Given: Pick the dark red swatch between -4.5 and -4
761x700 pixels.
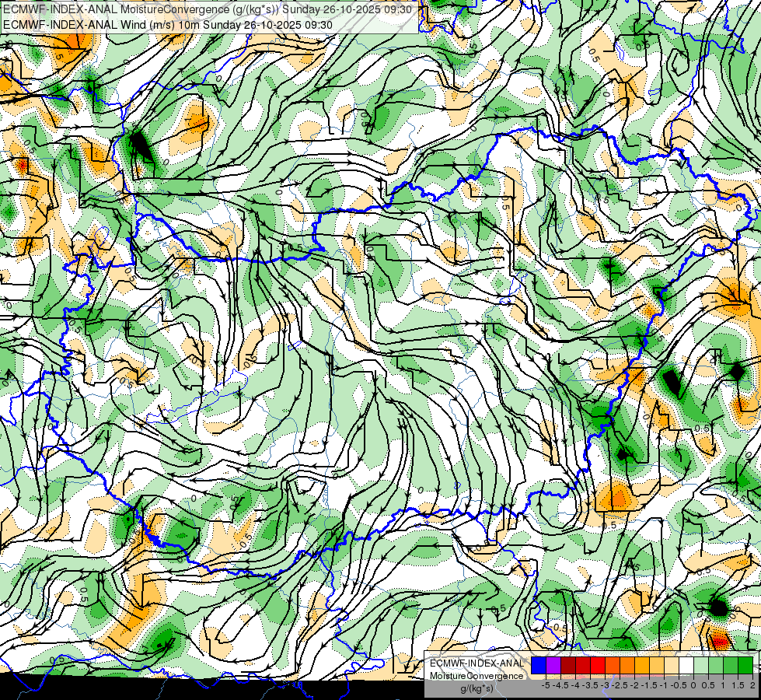Looking at the screenshot, I should tap(568, 666).
